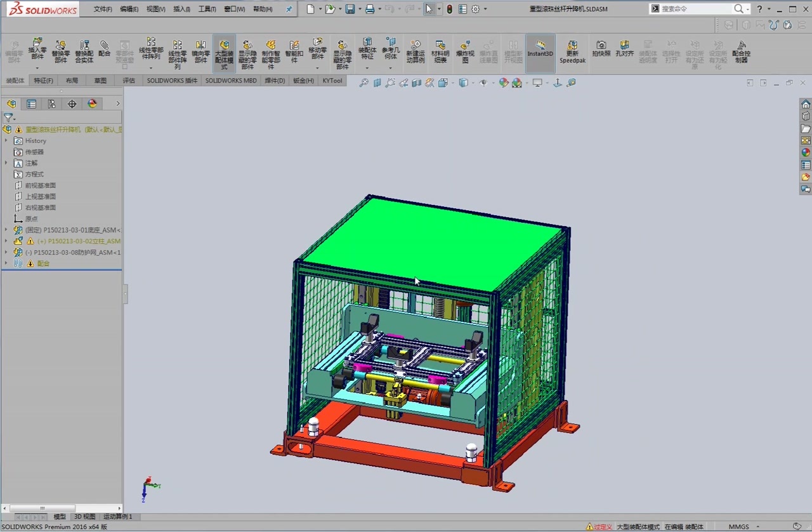Open SOLIDWORKS Resources home icon in task pane
The image size is (812, 532).
point(806,105)
